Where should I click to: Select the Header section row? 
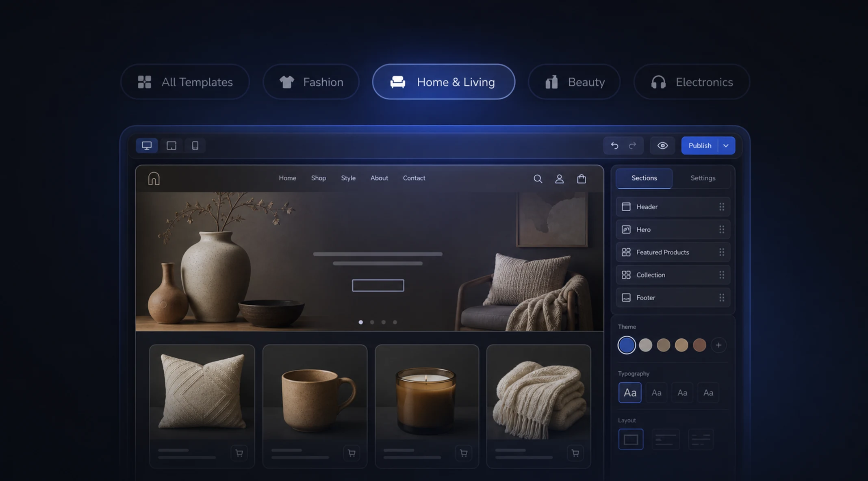(x=673, y=207)
